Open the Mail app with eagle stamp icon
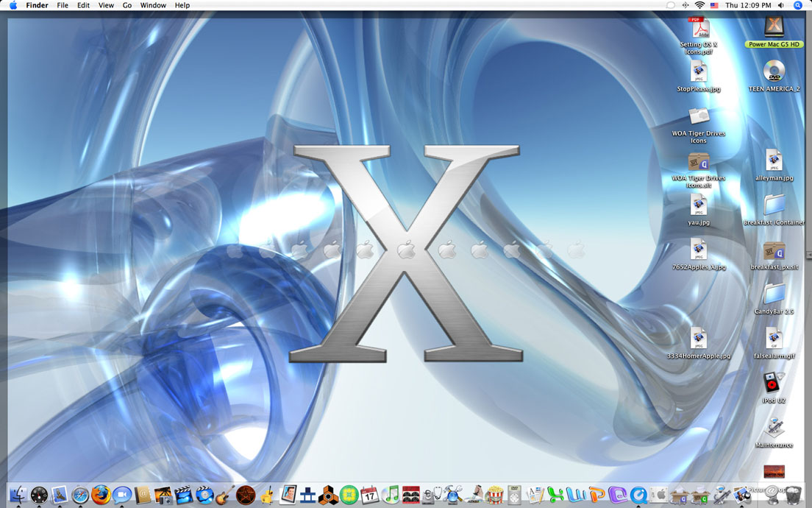Image resolution: width=812 pixels, height=508 pixels. click(x=60, y=495)
